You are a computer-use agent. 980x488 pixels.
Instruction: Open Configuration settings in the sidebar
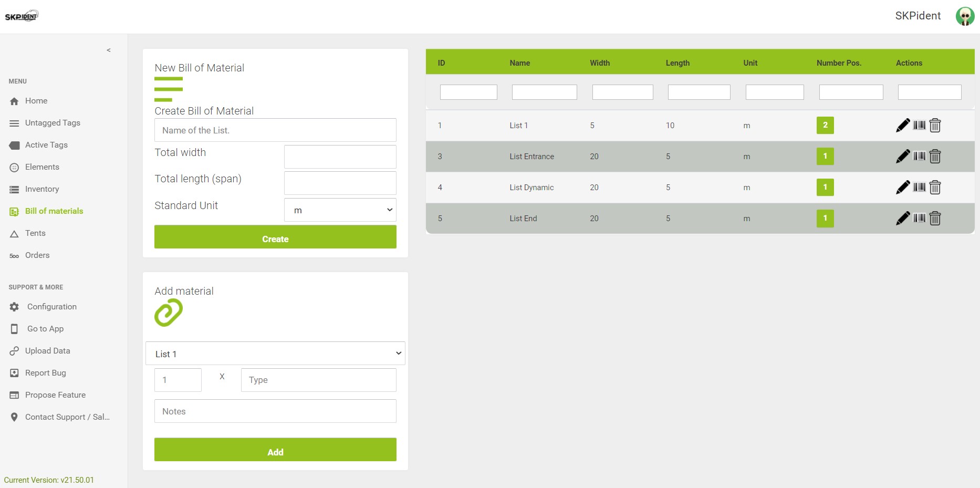[51, 307]
